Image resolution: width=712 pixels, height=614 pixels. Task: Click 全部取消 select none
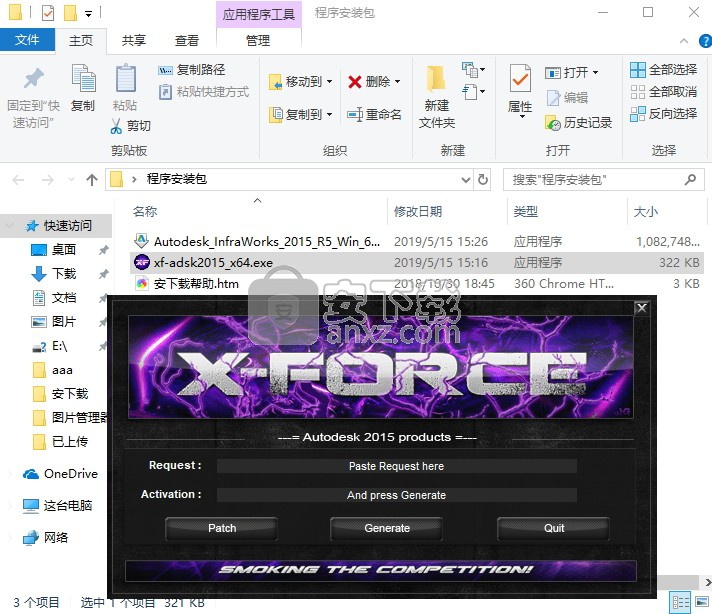click(663, 92)
